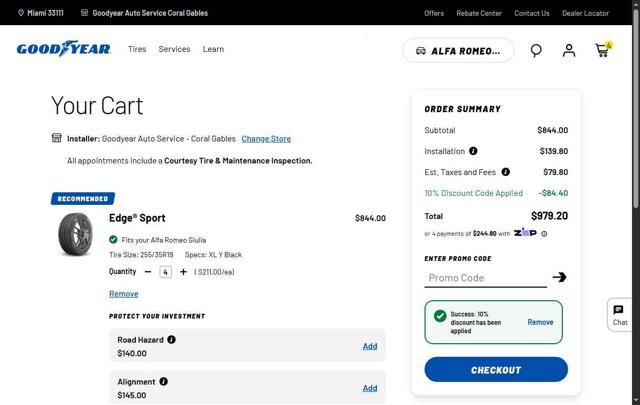Open the shopping cart icon

pyautogui.click(x=603, y=49)
